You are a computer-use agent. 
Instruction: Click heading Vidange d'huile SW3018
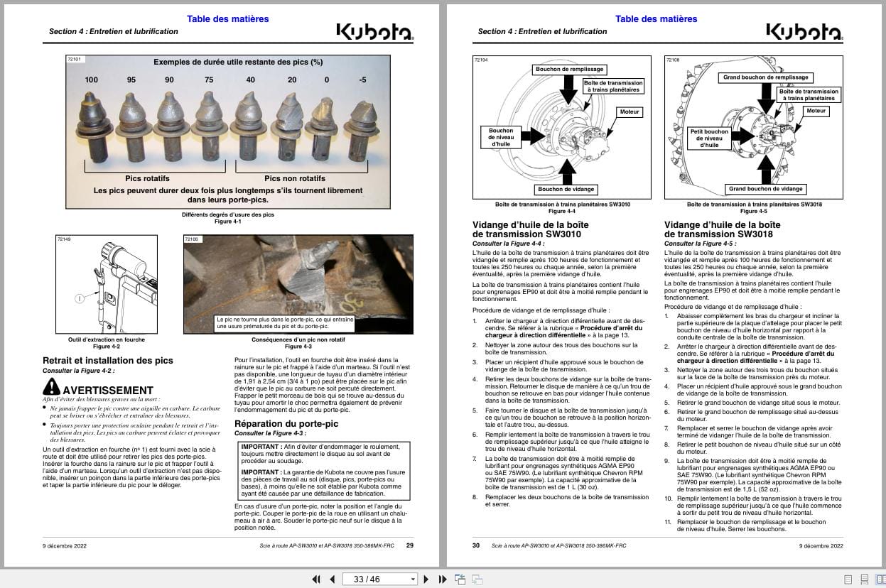pos(722,229)
